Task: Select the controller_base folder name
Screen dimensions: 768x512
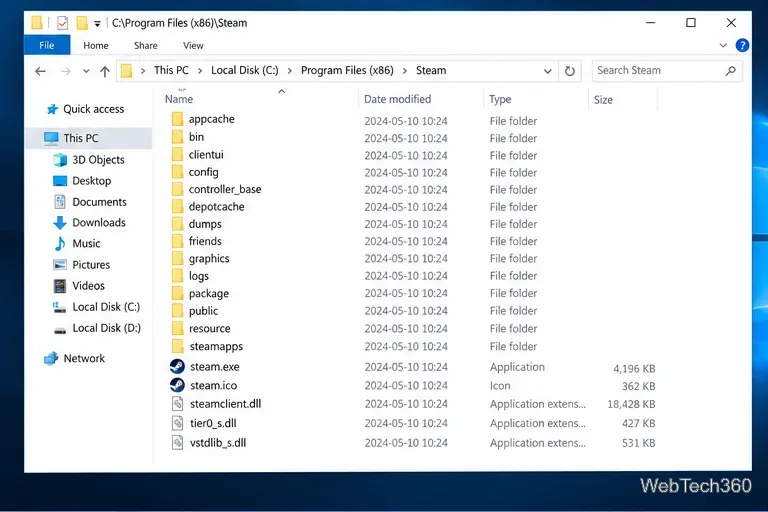Action: [225, 189]
